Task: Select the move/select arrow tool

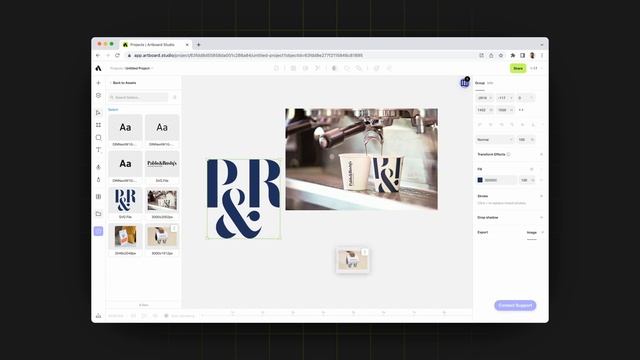Action: click(98, 113)
